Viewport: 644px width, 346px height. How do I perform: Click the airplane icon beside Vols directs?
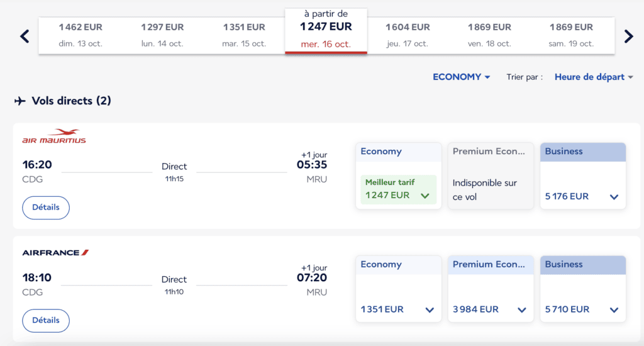(20, 101)
